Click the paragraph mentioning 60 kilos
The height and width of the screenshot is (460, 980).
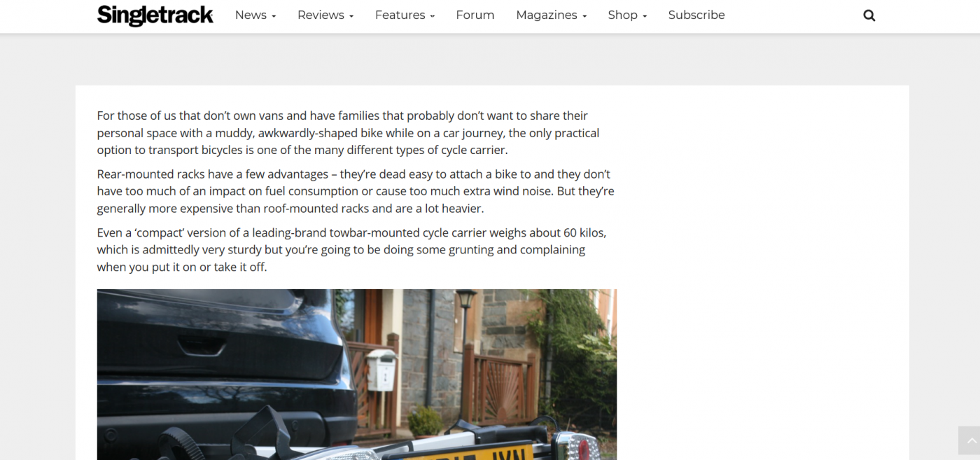tap(351, 250)
